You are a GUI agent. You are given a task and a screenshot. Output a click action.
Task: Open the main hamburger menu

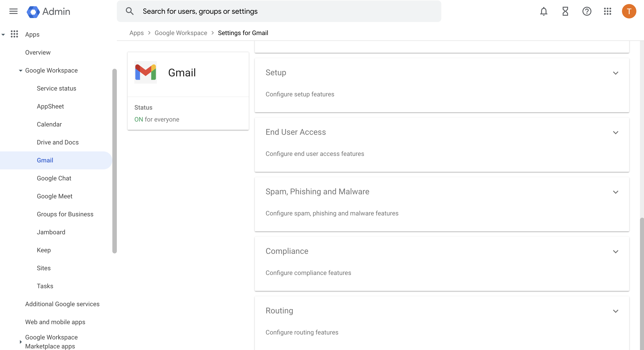[13, 11]
